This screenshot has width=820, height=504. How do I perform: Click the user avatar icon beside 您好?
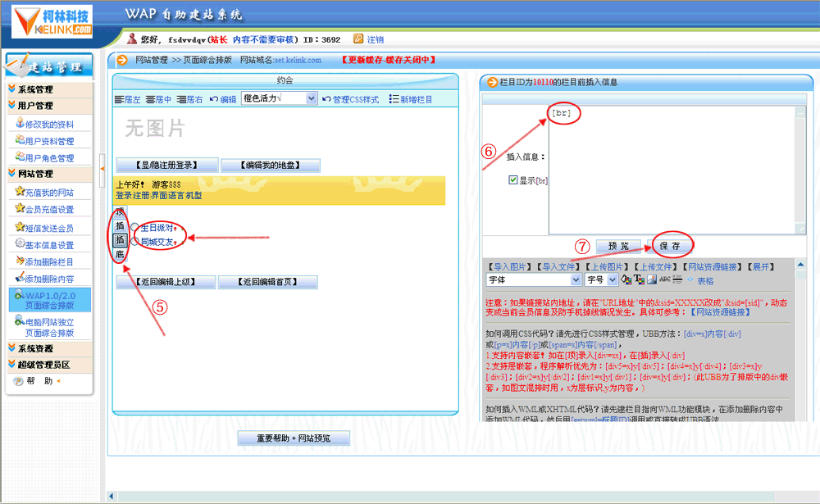(132, 39)
